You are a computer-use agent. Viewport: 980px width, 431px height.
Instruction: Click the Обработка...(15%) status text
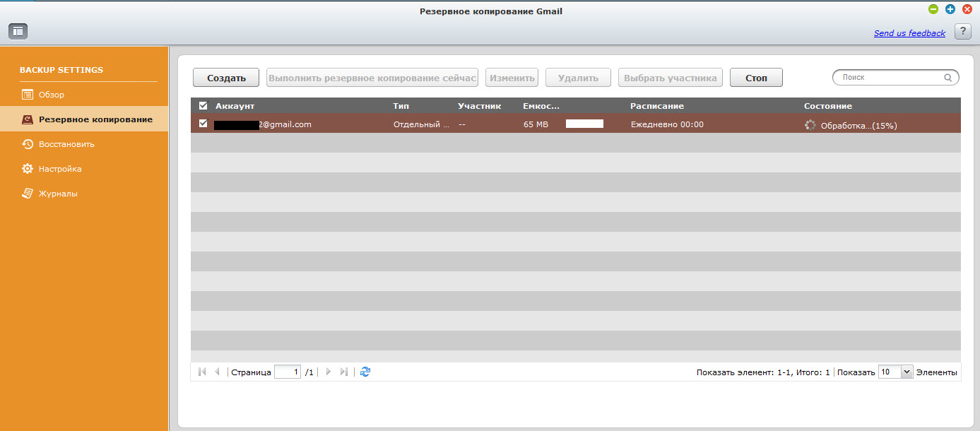tap(859, 126)
